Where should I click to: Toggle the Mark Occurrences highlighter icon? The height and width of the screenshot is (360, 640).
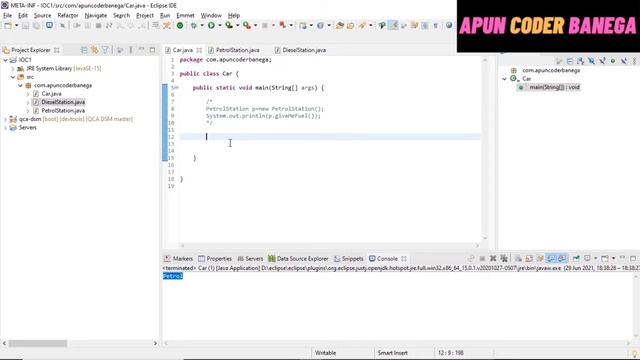393,25
